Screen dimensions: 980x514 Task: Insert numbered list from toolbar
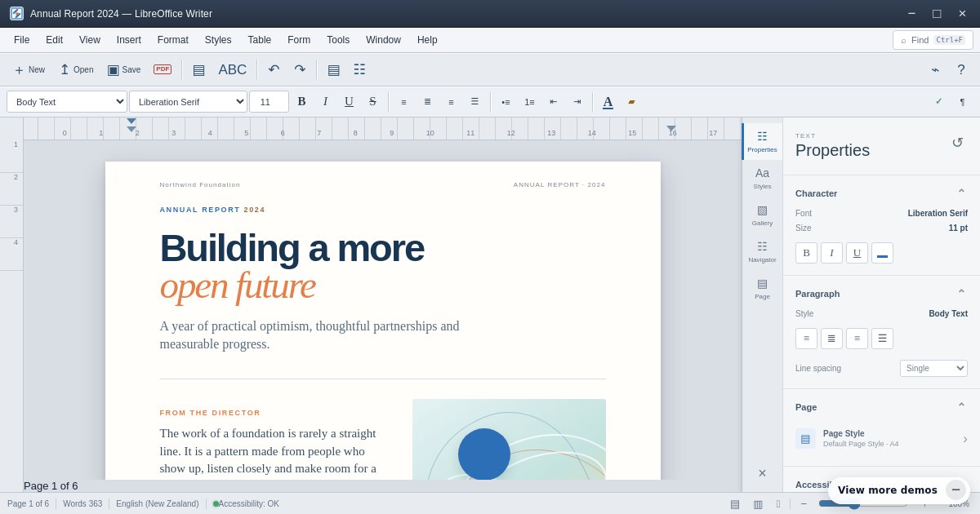pyautogui.click(x=529, y=102)
